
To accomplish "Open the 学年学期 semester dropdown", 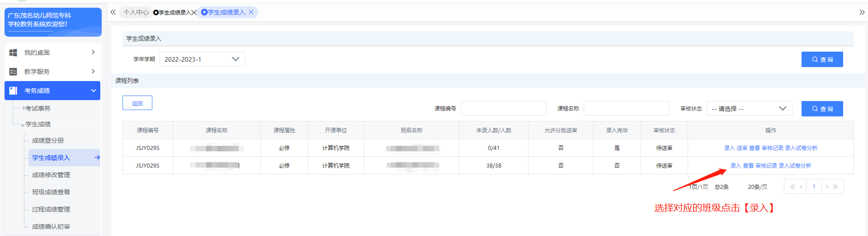I will [202, 59].
